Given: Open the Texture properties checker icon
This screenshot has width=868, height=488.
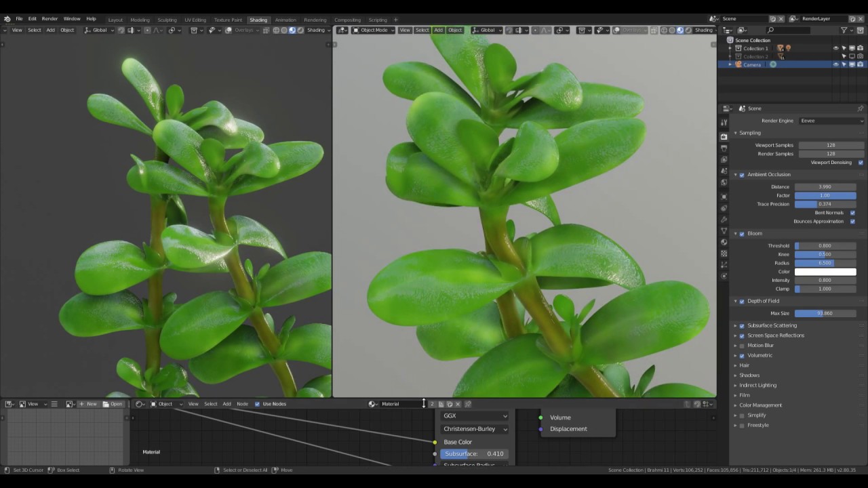Looking at the screenshot, I should pyautogui.click(x=724, y=253).
